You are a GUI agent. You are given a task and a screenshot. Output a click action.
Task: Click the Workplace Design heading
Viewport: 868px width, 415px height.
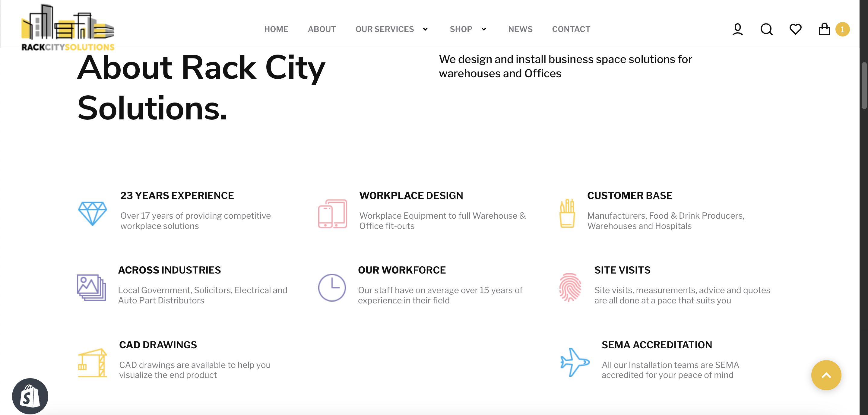(x=411, y=195)
